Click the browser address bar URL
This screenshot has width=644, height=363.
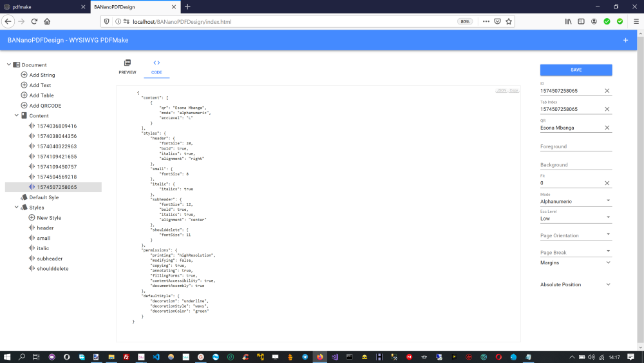click(182, 22)
